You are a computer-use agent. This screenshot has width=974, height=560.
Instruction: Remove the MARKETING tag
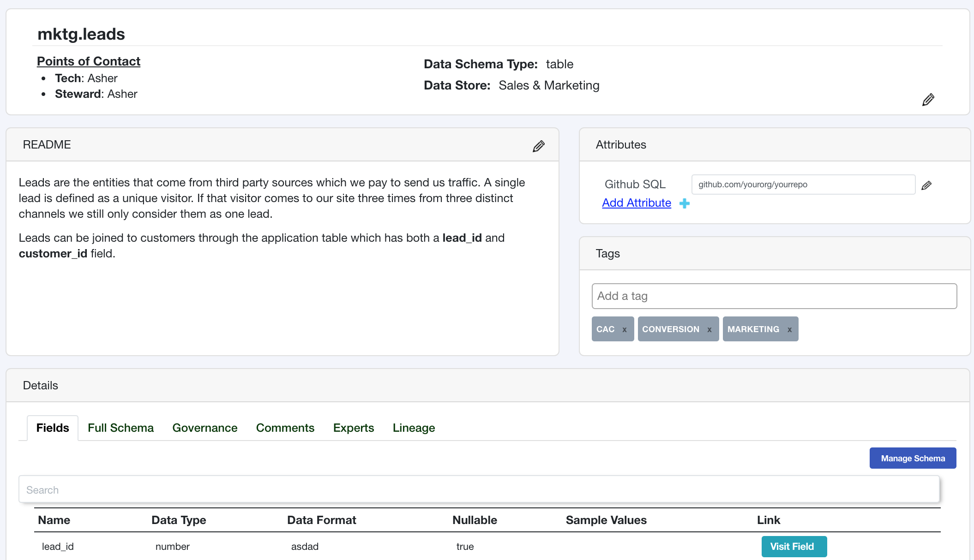click(x=790, y=329)
